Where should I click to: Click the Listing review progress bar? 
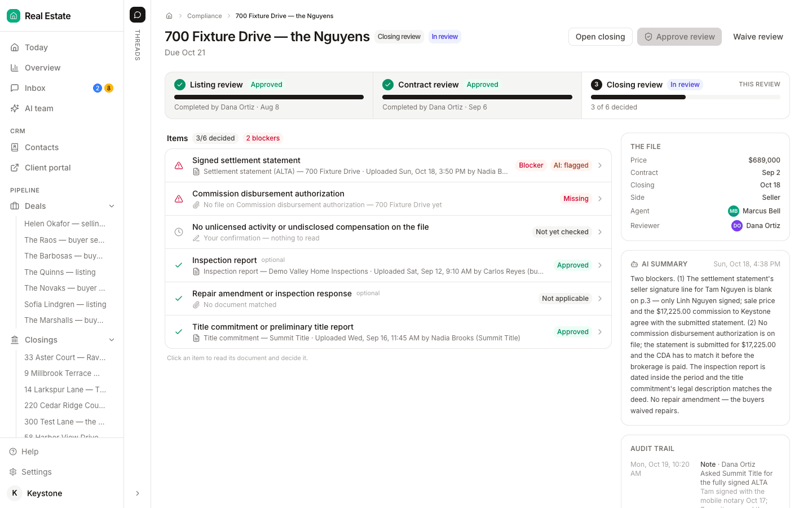pos(269,97)
